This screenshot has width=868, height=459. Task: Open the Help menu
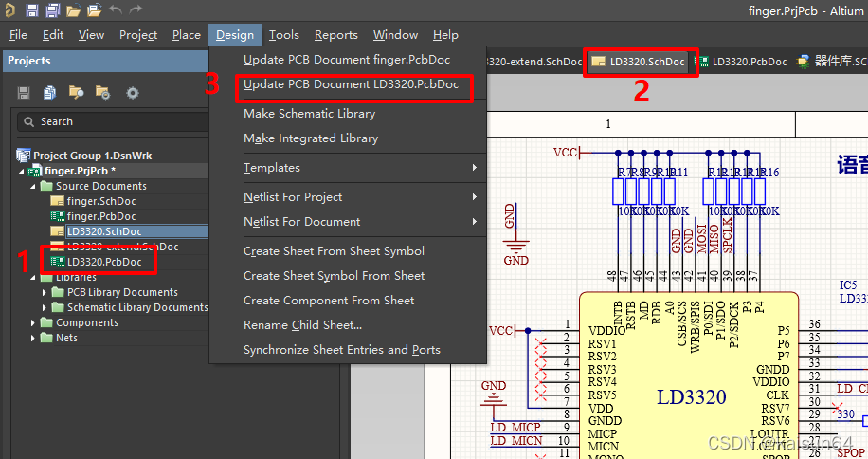tap(445, 35)
